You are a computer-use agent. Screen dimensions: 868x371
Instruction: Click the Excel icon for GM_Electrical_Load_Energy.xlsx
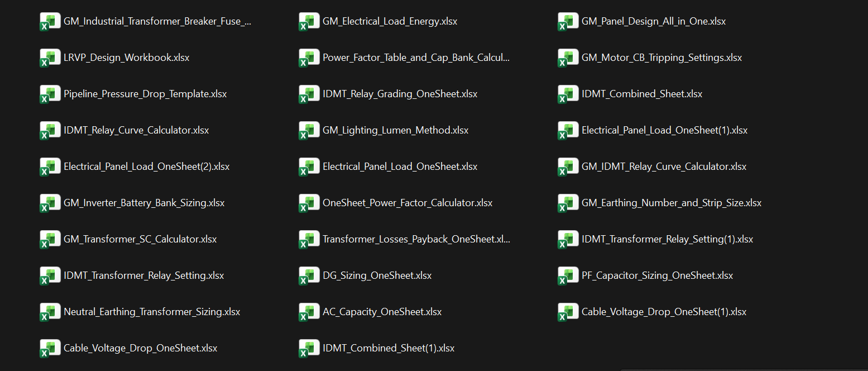309,21
